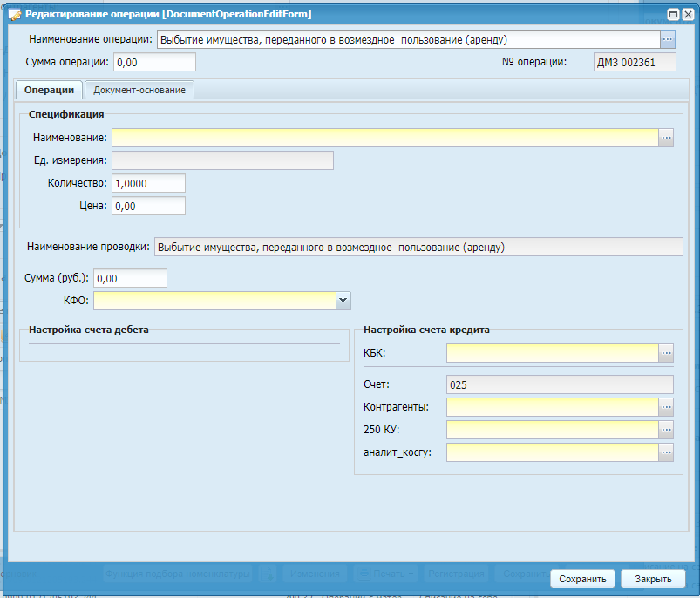Click the Ед. измерения field
Image resolution: width=700 pixels, height=598 pixels.
(x=223, y=160)
